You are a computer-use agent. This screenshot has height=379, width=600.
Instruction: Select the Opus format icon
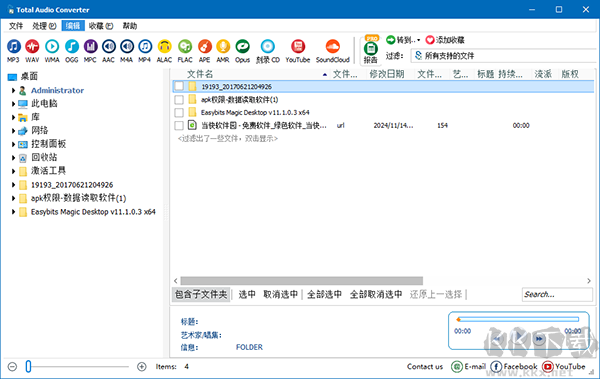[242, 47]
